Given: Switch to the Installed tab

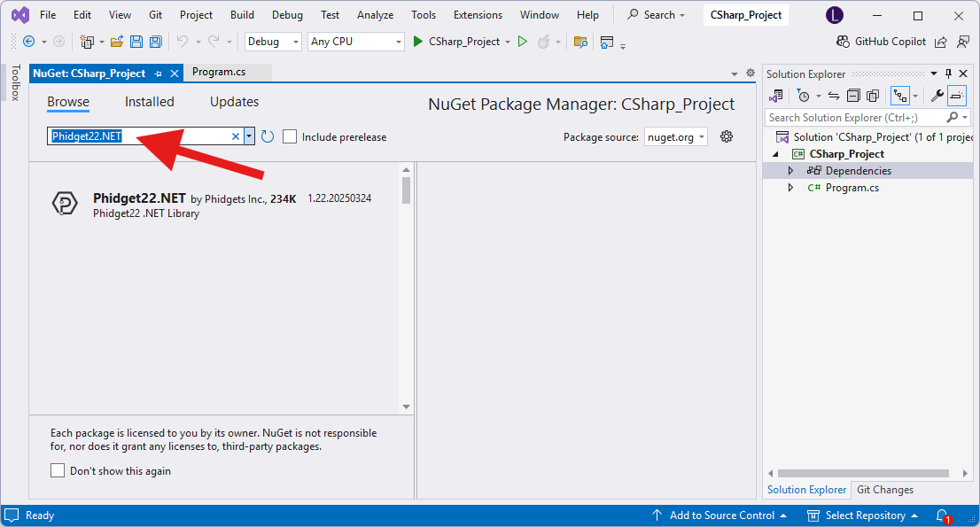Looking at the screenshot, I should coord(150,102).
